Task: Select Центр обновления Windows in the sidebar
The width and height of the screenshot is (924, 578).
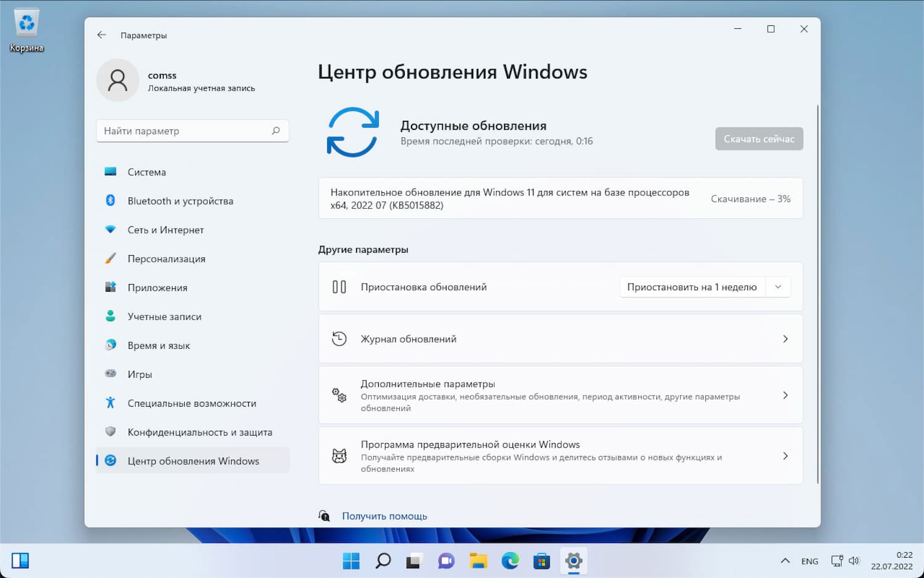Action: click(192, 461)
